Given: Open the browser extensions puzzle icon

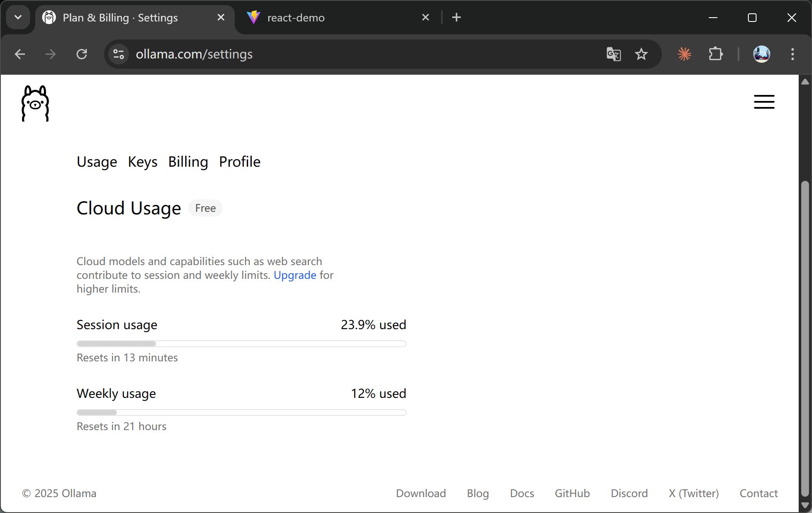Looking at the screenshot, I should click(715, 54).
